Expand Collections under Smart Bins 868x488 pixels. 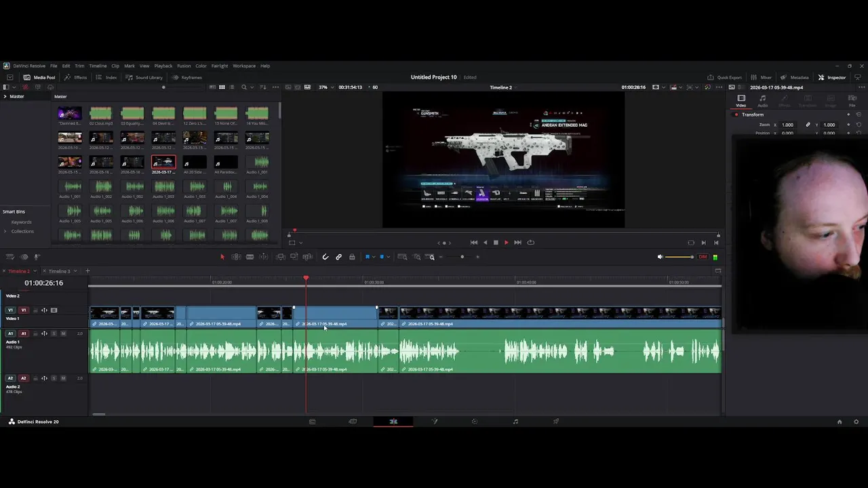point(5,231)
